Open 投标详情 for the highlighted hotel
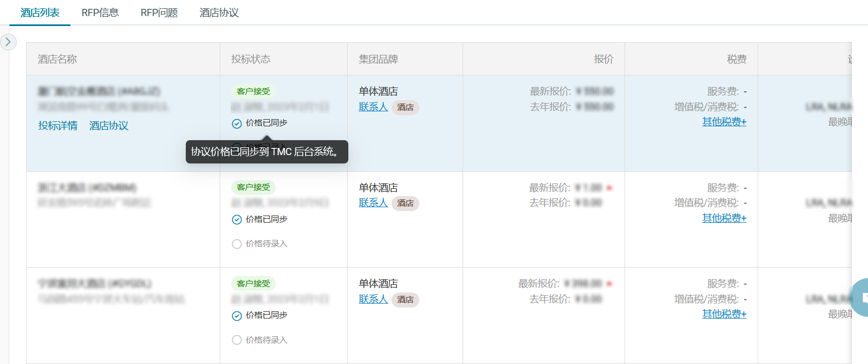This screenshot has width=868, height=364. tap(58, 126)
